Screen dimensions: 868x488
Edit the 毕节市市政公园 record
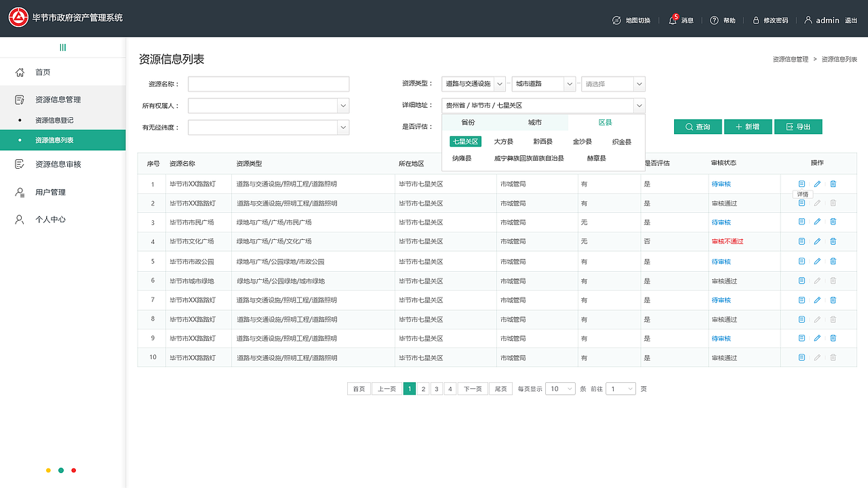(817, 261)
